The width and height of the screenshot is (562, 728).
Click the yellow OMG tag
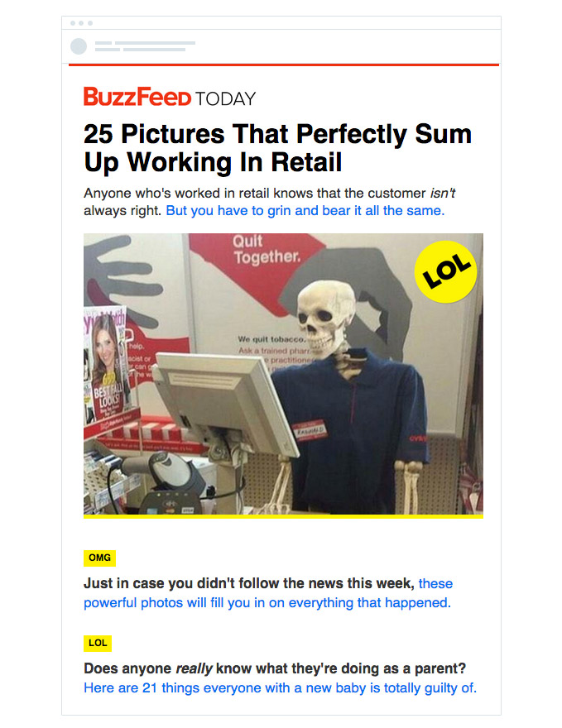(99, 558)
